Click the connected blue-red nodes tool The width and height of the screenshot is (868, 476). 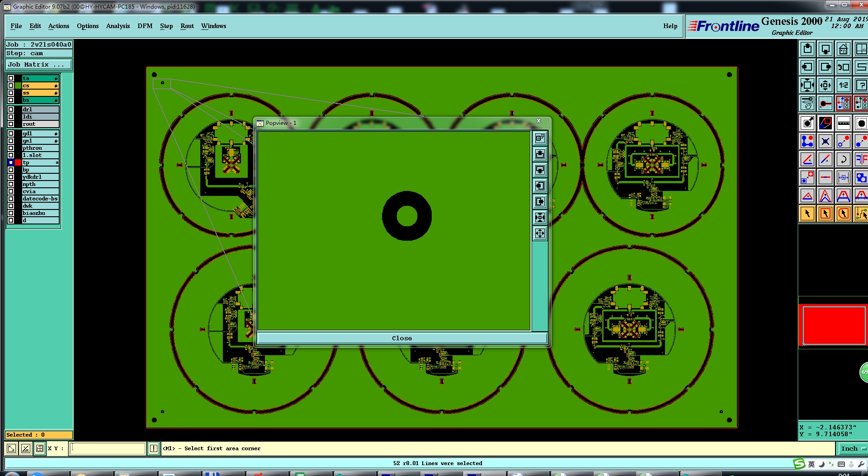807,141
